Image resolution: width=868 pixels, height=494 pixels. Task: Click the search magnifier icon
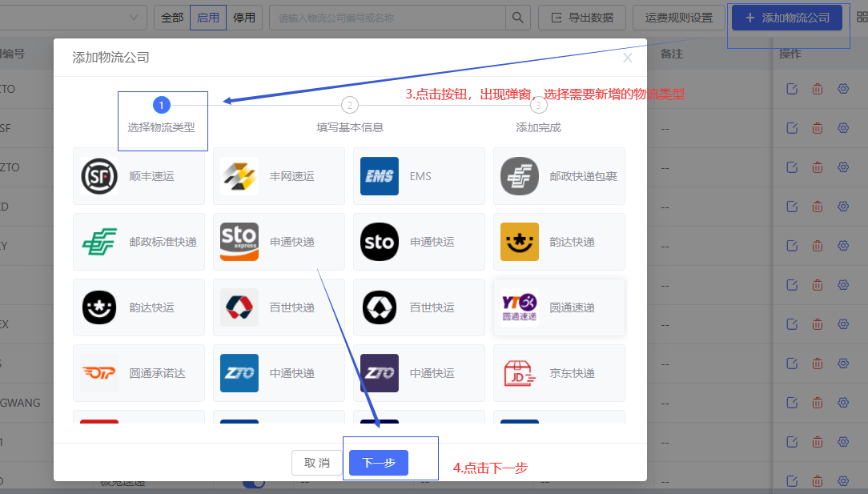[517, 18]
